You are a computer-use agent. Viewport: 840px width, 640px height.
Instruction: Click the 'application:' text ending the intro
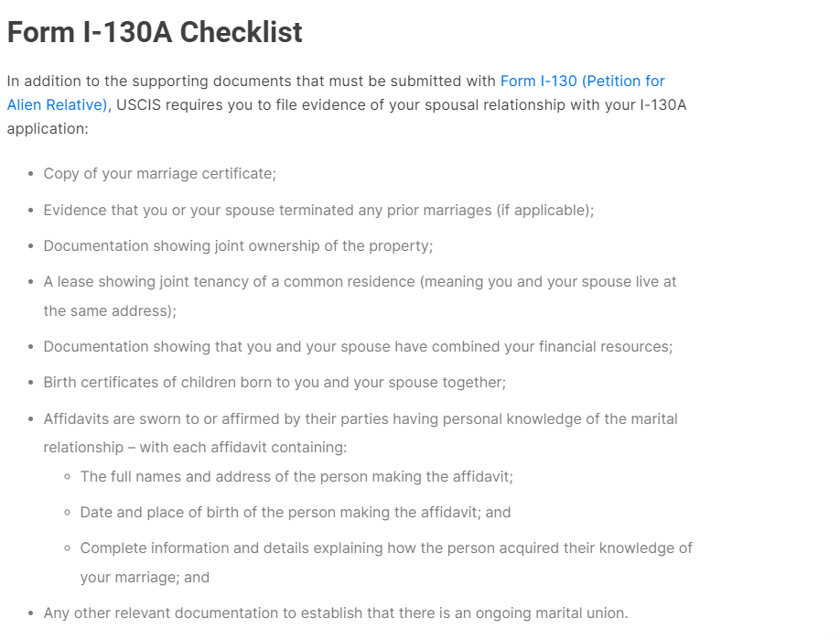[48, 129]
